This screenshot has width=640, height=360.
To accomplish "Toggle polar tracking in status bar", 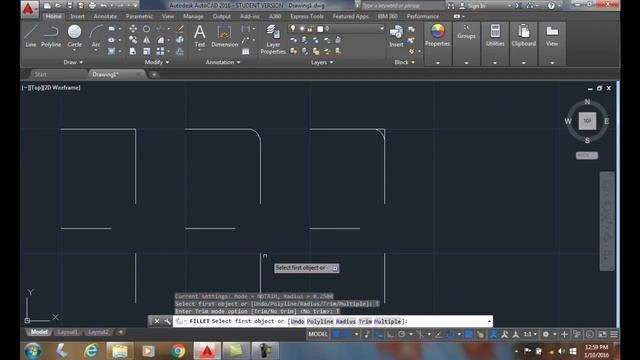I will click(402, 334).
